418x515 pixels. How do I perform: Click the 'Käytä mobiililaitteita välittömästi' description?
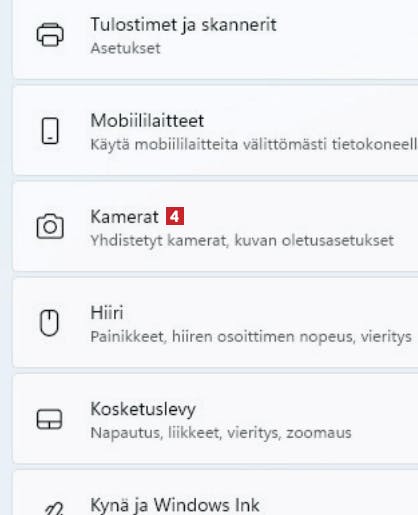[208, 145]
